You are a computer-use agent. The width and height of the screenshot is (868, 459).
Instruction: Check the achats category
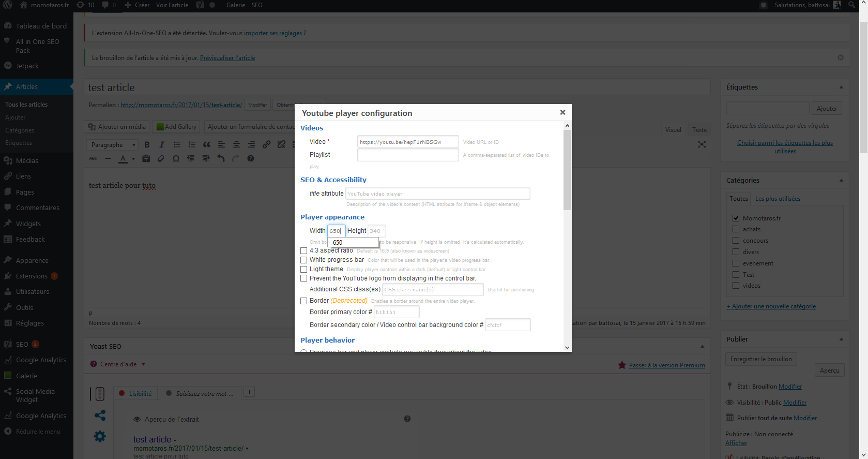[x=736, y=229]
